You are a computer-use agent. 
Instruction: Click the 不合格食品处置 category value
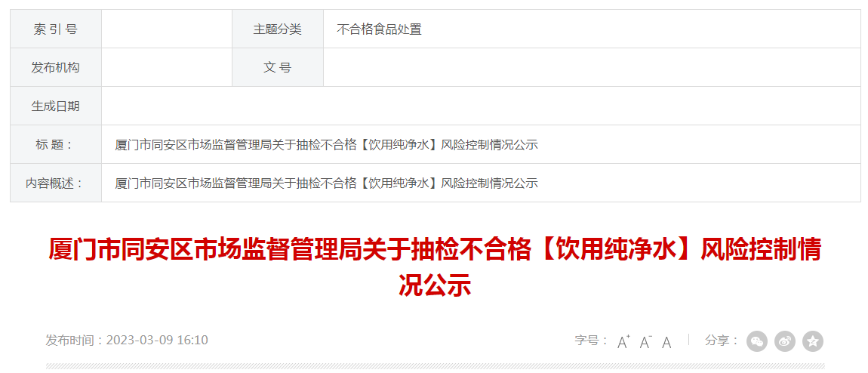tap(379, 29)
